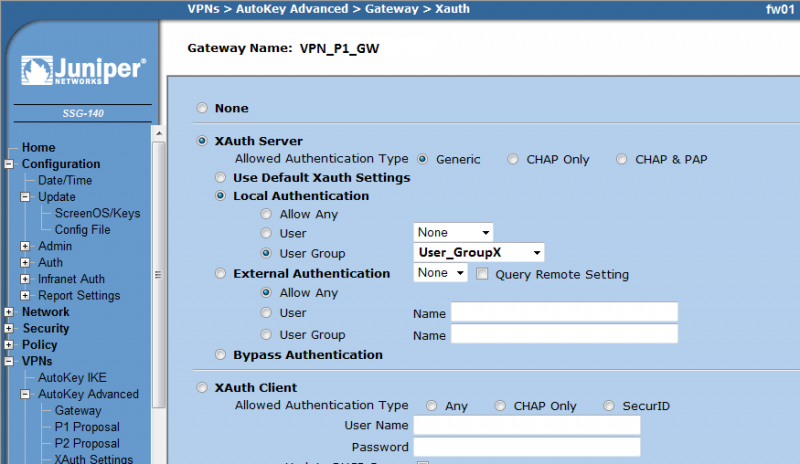Click the VPN_P1_GW gateway name
This screenshot has height=464, width=800.
tap(339, 49)
